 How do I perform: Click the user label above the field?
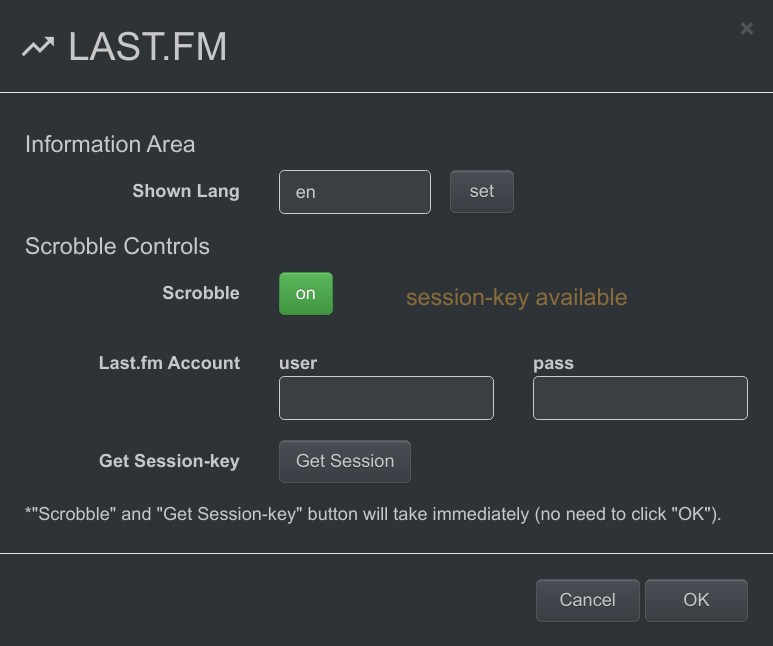pos(298,363)
